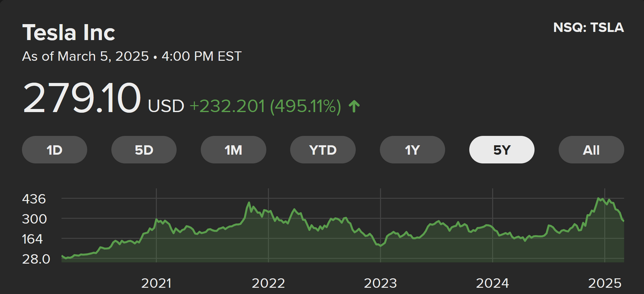Click the +232.201 (495.11%) change text

265,107
